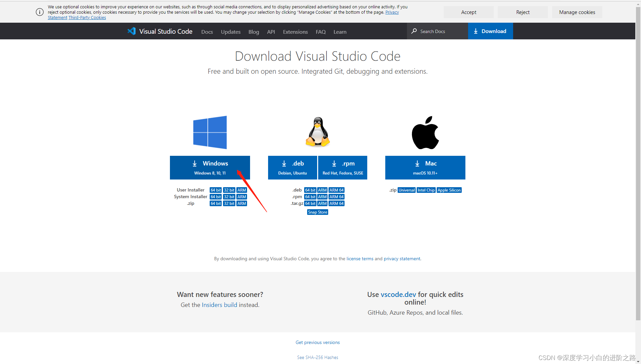Select Linux .deb ARM

coord(322,190)
